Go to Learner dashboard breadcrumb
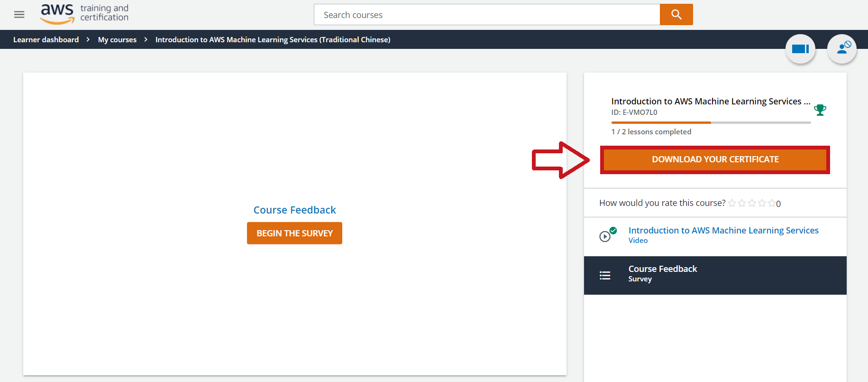 coord(46,40)
